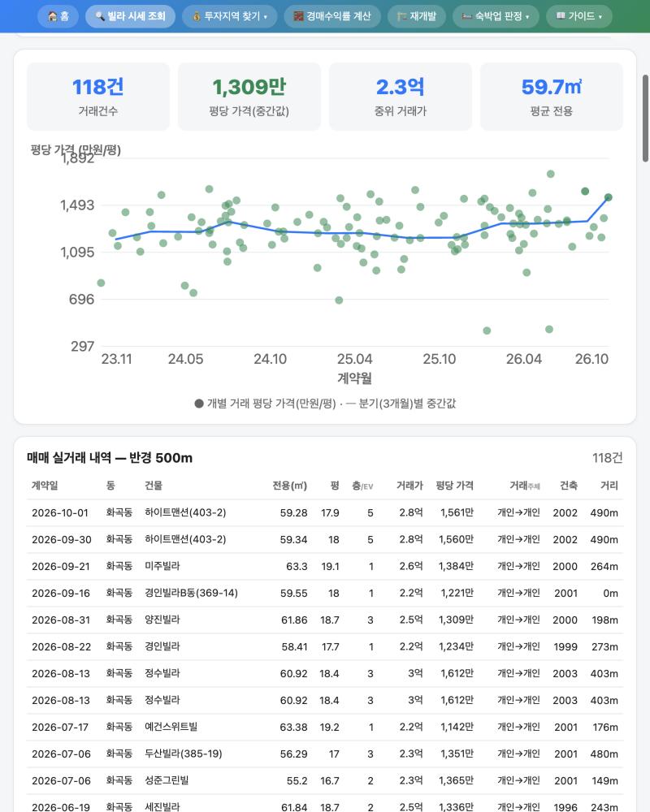
Task: Sort table by 동 column header
Action: point(110,486)
